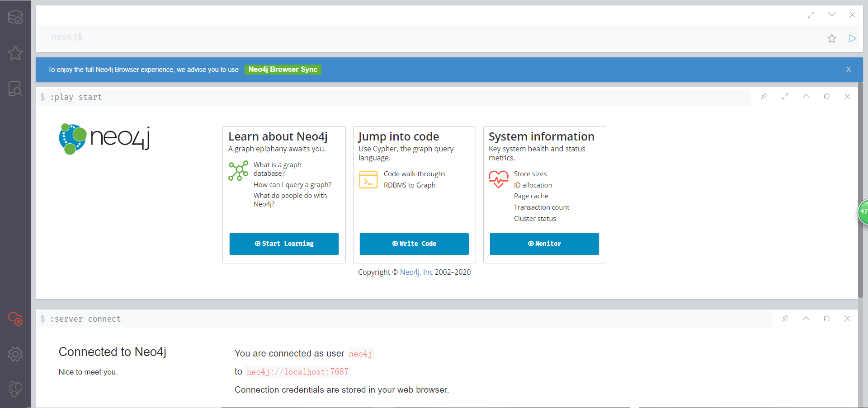Click the 'Page cache' text
Image resolution: width=868 pixels, height=408 pixels.
point(531,196)
